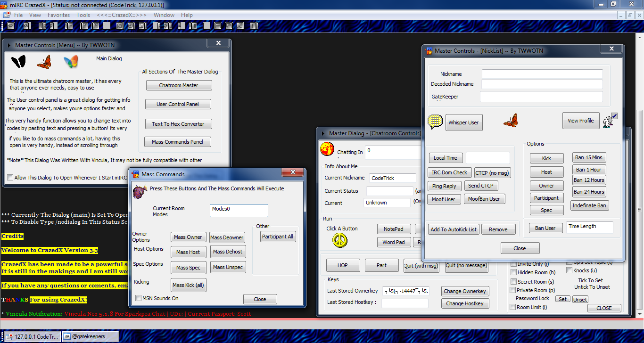Click Participant All button

[278, 237]
